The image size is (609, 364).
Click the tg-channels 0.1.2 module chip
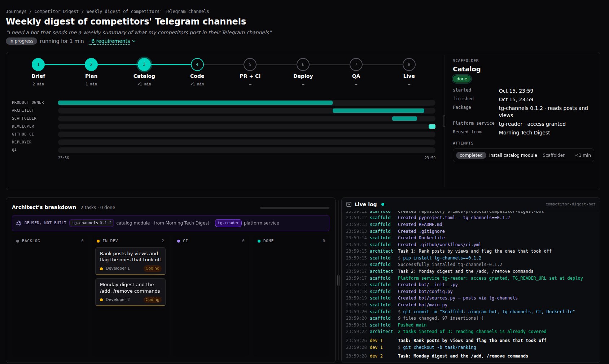tap(92, 223)
